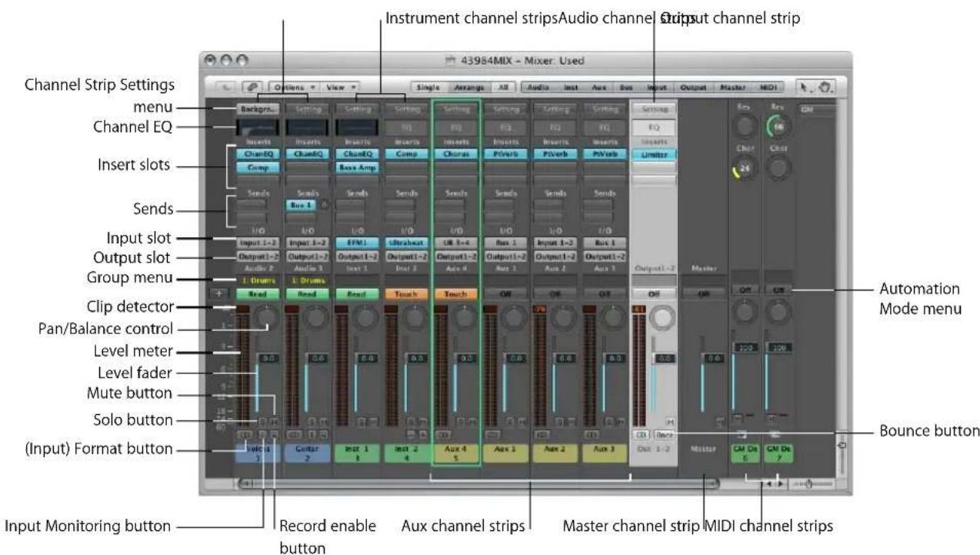The height and width of the screenshot is (555, 980).
Task: Mute the Out 1-2 output strip
Action: tap(670, 421)
